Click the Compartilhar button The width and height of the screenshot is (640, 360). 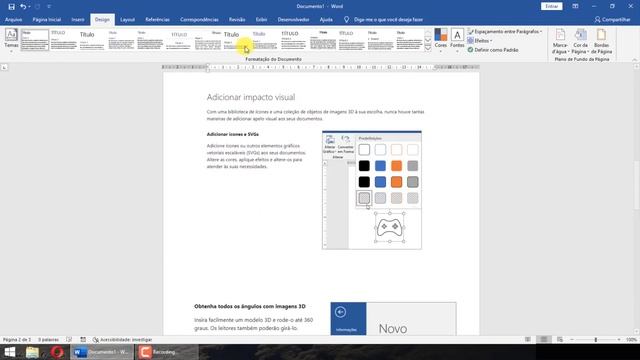coord(612,20)
